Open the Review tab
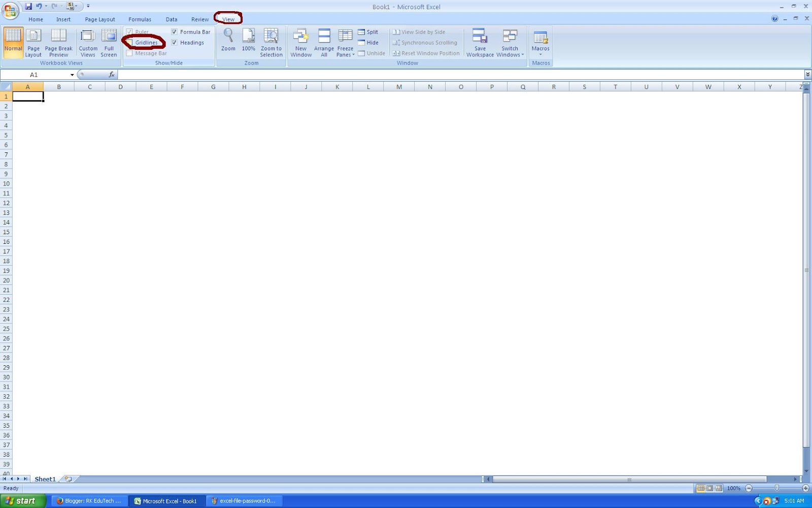812x508 pixels. point(199,19)
